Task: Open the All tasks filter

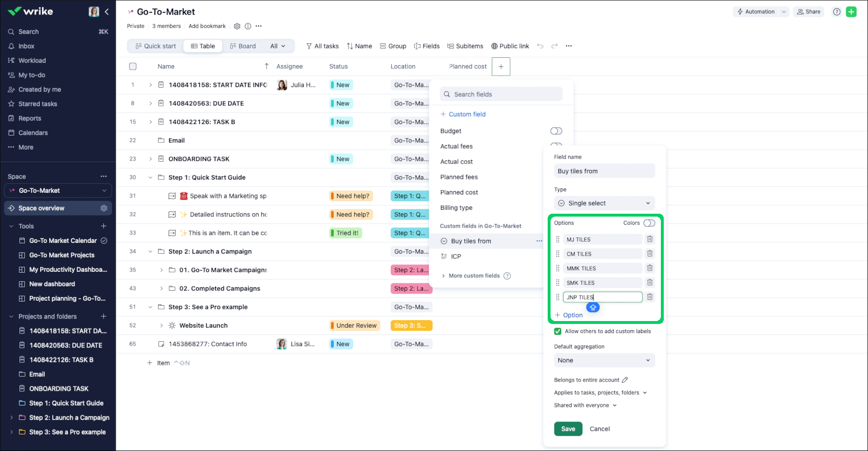Action: (322, 46)
